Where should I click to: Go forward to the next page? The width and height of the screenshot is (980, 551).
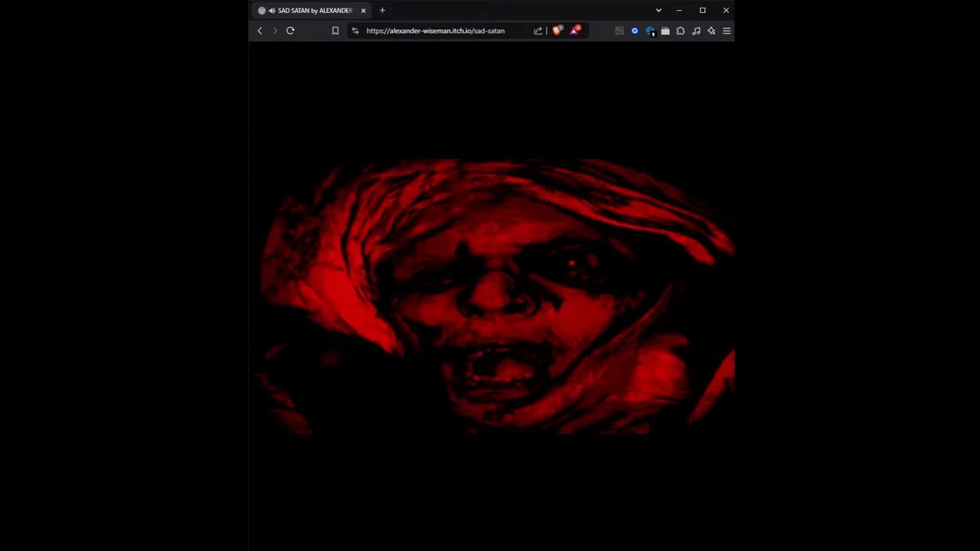click(275, 31)
